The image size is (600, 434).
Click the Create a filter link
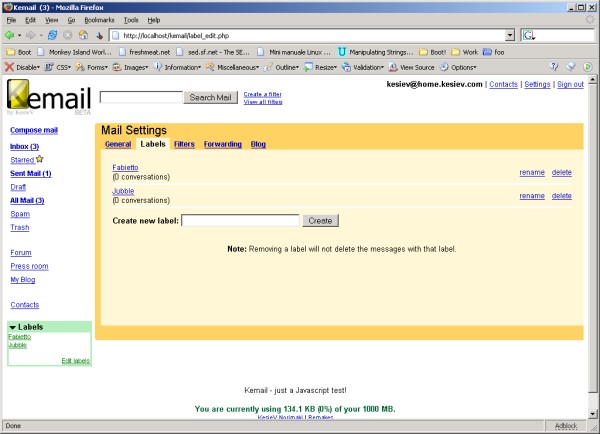pos(262,94)
